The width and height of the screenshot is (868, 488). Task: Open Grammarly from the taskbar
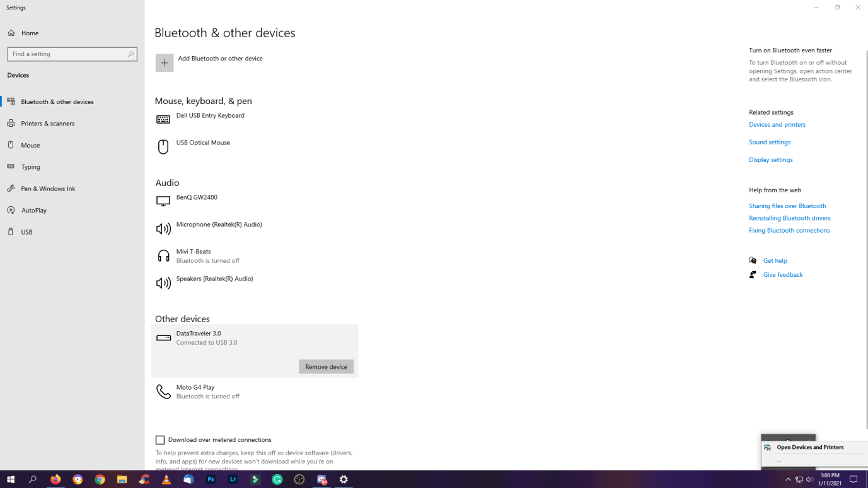(x=277, y=480)
